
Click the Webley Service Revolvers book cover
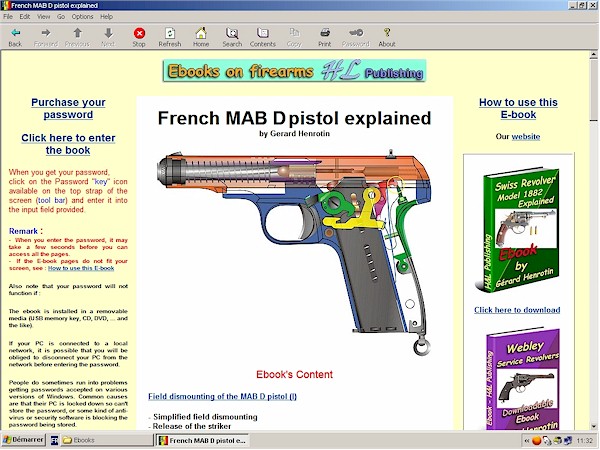click(x=522, y=379)
